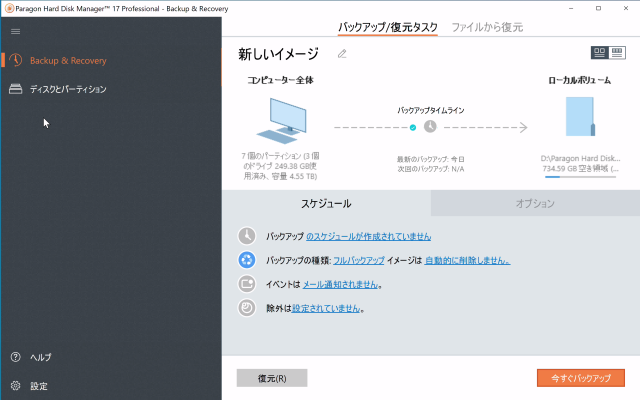Click the コンピューター全体 heading
This screenshot has height=400, width=640.
click(x=280, y=80)
